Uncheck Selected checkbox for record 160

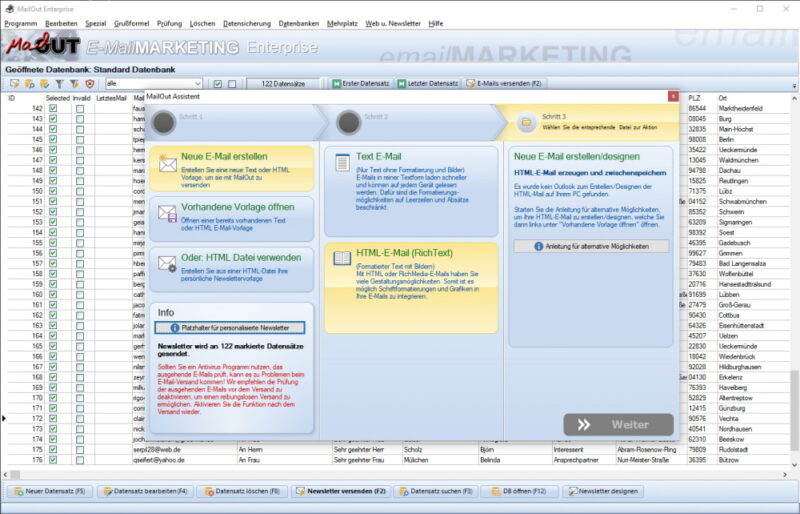pyautogui.click(x=53, y=295)
